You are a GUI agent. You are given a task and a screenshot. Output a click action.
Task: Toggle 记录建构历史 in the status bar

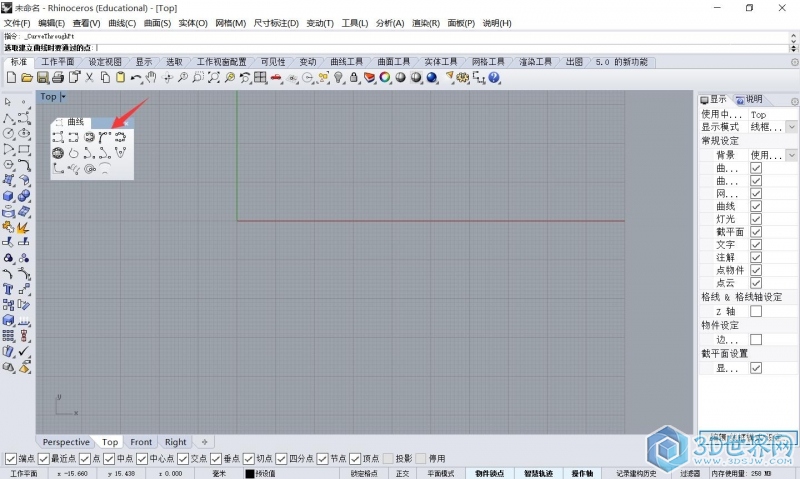[x=636, y=473]
